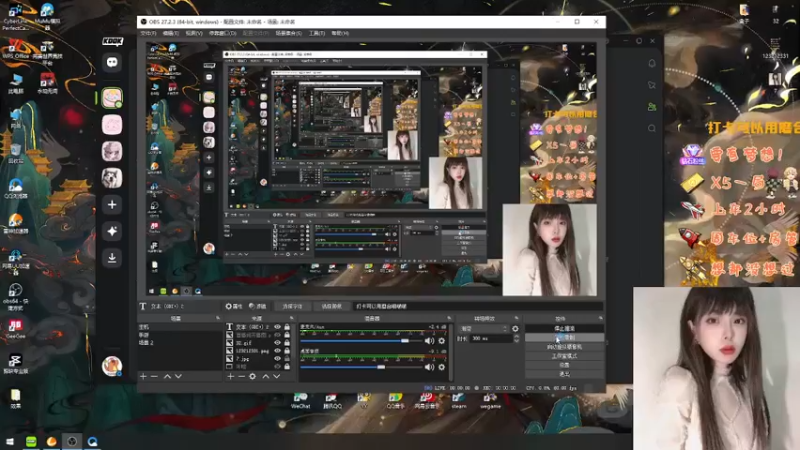Image resolution: width=800 pixels, height=450 pixels.
Task: Remove selected source with minus icon
Action: coord(241,377)
